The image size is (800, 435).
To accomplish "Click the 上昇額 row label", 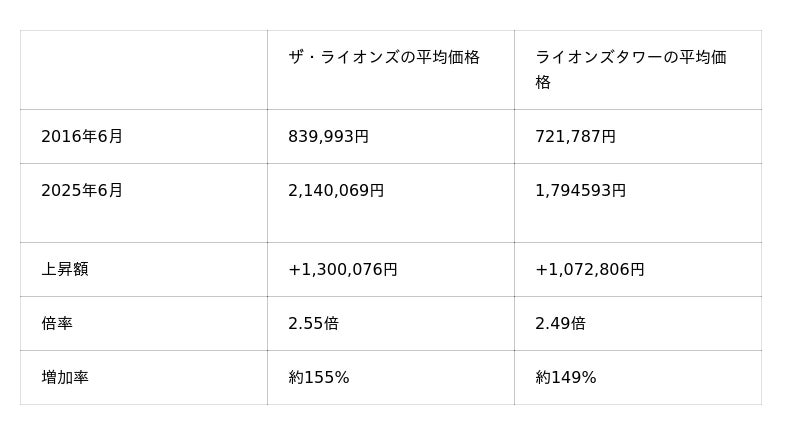I will click(65, 270).
